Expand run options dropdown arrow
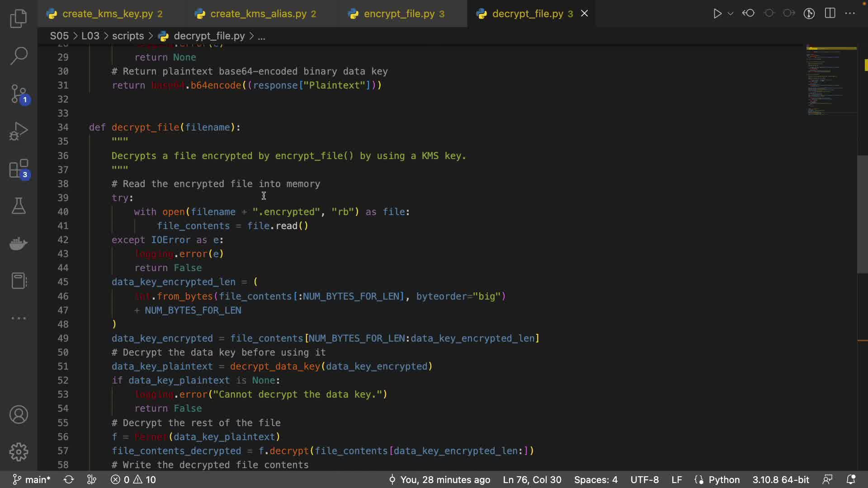Image resolution: width=868 pixels, height=488 pixels. point(731,14)
